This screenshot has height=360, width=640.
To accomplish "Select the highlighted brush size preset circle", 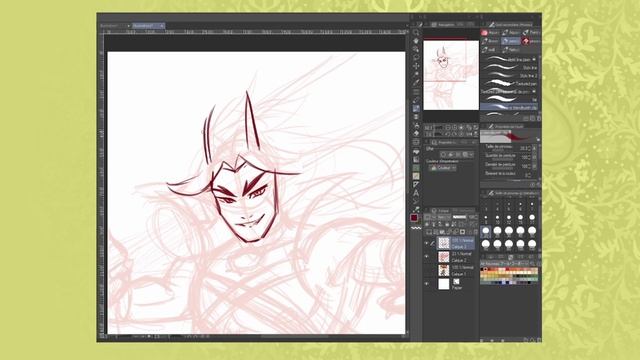I will [x=486, y=231].
